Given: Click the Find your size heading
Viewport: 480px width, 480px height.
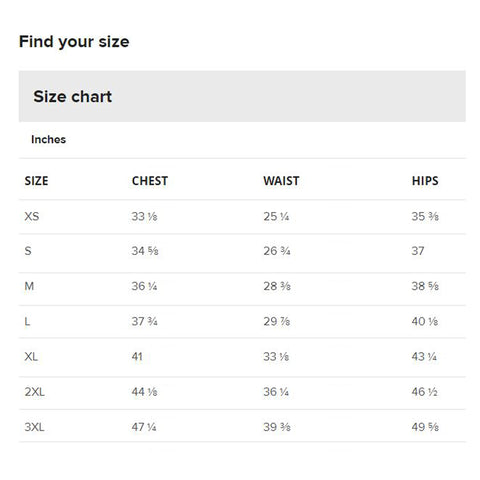Looking at the screenshot, I should (74, 42).
